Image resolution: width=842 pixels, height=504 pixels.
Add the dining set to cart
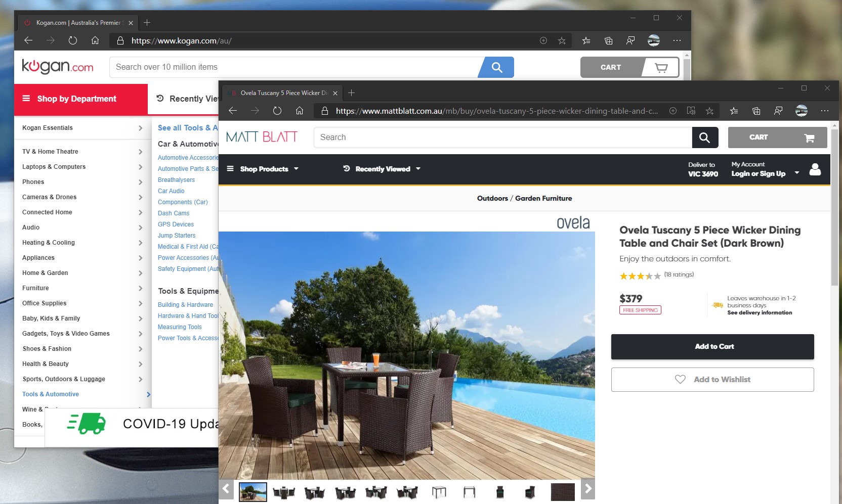click(x=712, y=347)
